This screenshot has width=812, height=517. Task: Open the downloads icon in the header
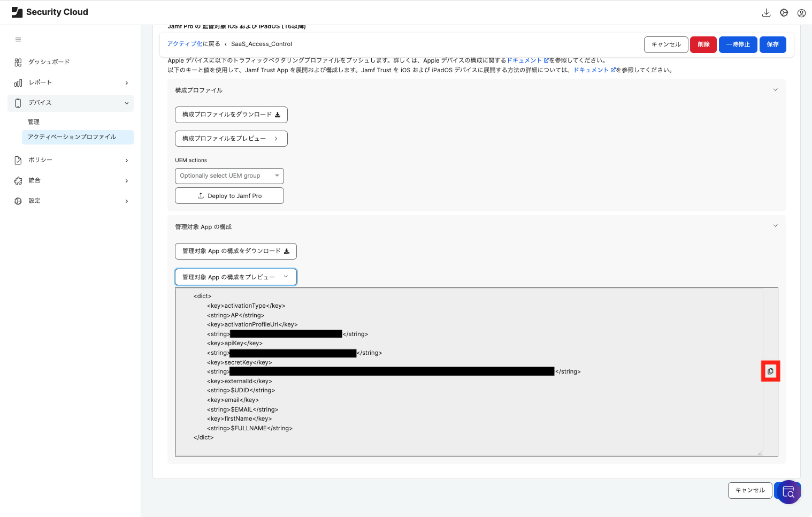pyautogui.click(x=766, y=13)
